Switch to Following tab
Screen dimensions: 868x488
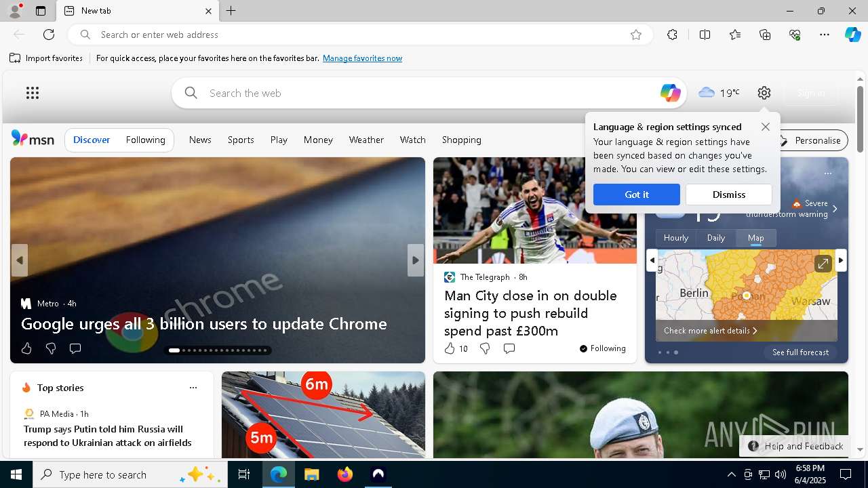click(145, 140)
